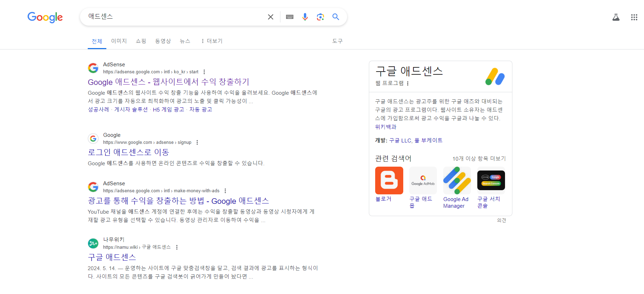Image resolution: width=644 pixels, height=294 pixels.
Task: Open 광고를 통해 수익을 창출하는 방법 result
Action: (178, 201)
